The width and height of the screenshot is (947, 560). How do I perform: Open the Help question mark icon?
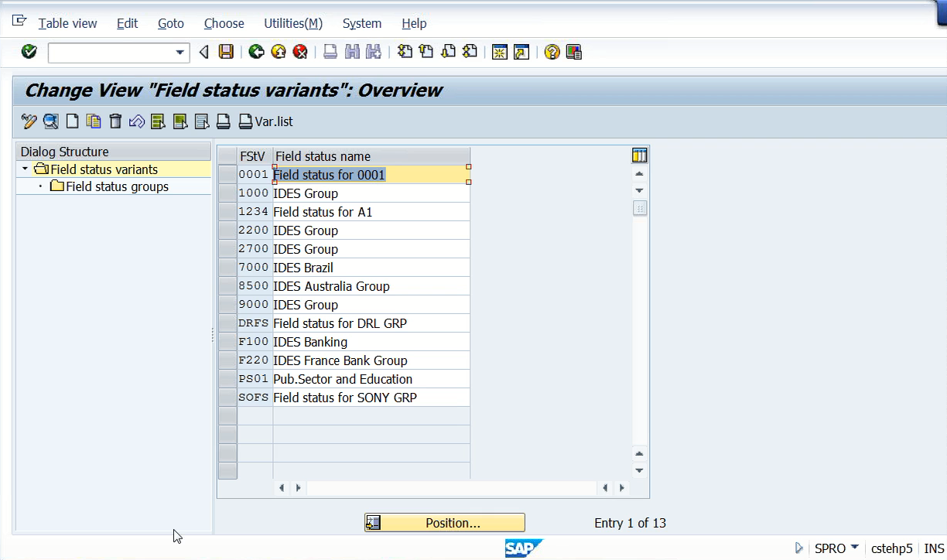(x=552, y=52)
